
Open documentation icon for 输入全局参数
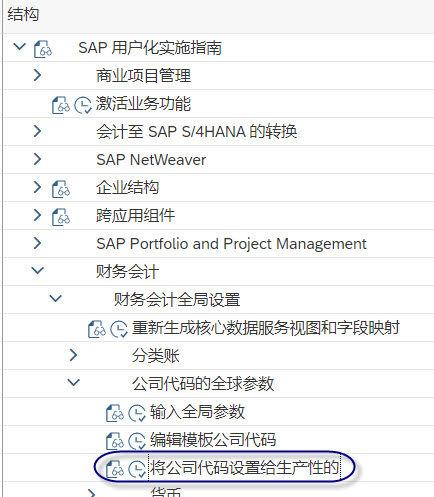tap(115, 413)
